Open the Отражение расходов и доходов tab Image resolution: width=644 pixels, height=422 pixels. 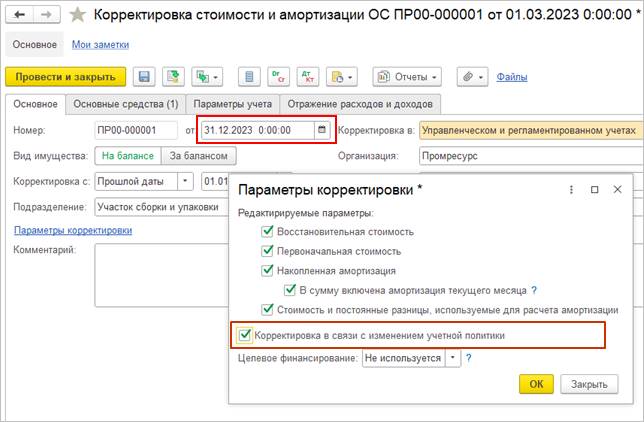[x=360, y=104]
